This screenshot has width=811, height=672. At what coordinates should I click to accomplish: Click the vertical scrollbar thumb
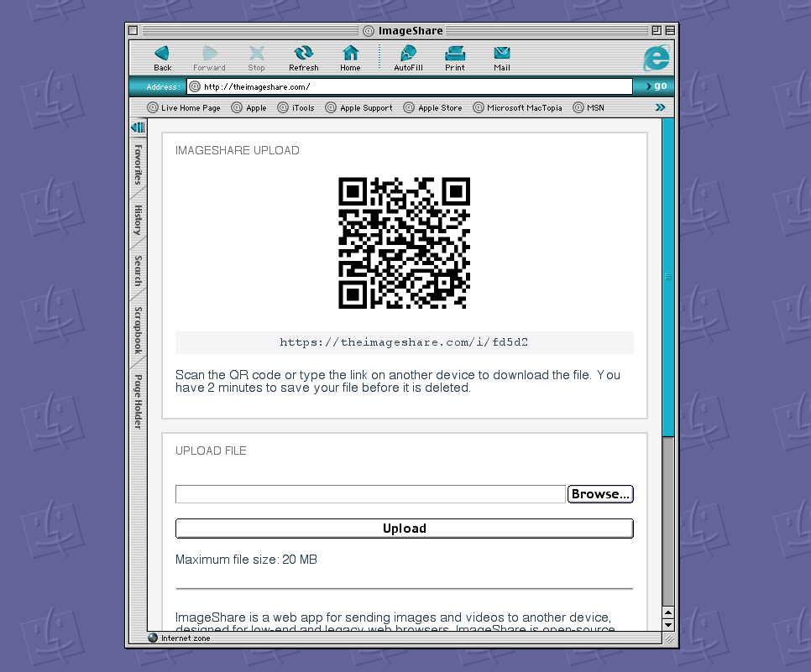668,277
